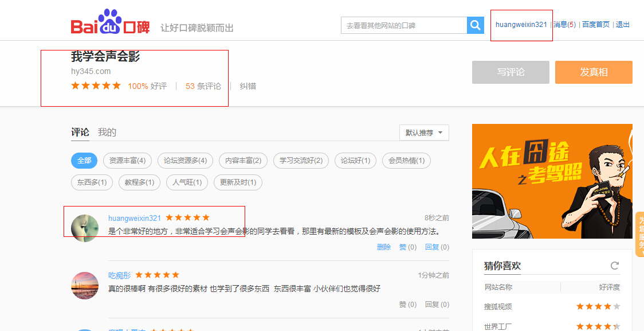This screenshot has width=644, height=331.
Task: Refresh the 猜你喜欢 recommendations list
Action: pyautogui.click(x=614, y=265)
